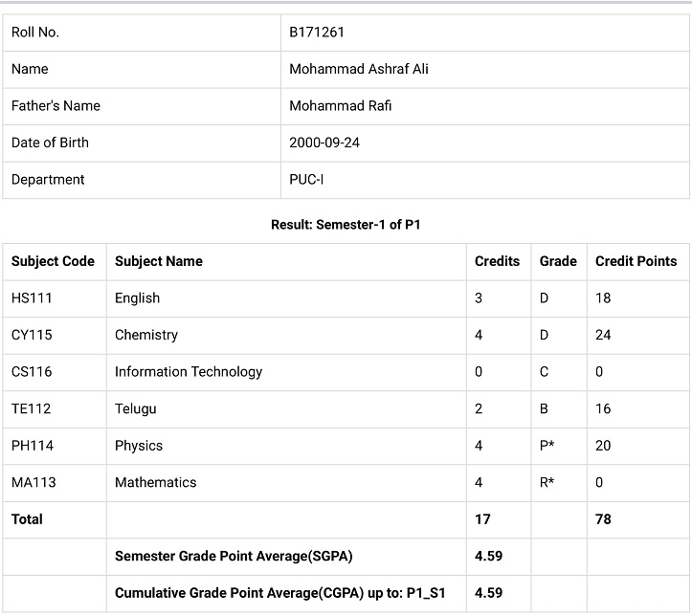Select the R* grade for Mathematics
The height and width of the screenshot is (616, 692).
point(547,482)
